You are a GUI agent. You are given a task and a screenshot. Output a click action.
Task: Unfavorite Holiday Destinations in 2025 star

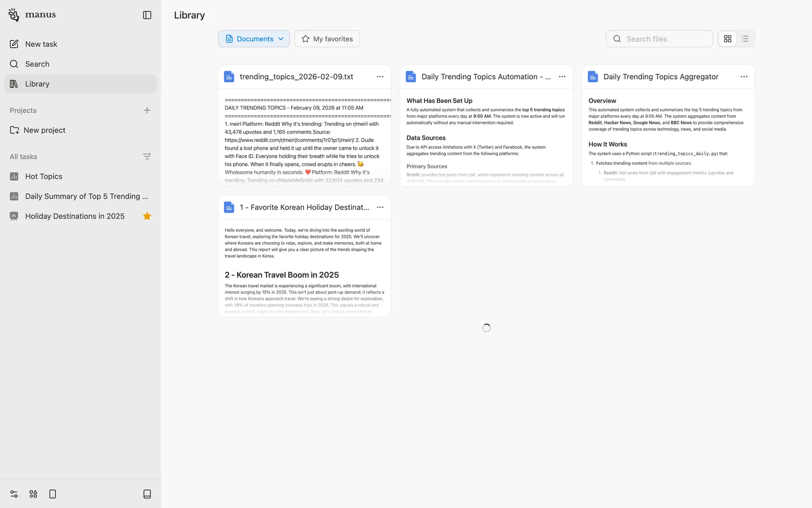pos(147,216)
